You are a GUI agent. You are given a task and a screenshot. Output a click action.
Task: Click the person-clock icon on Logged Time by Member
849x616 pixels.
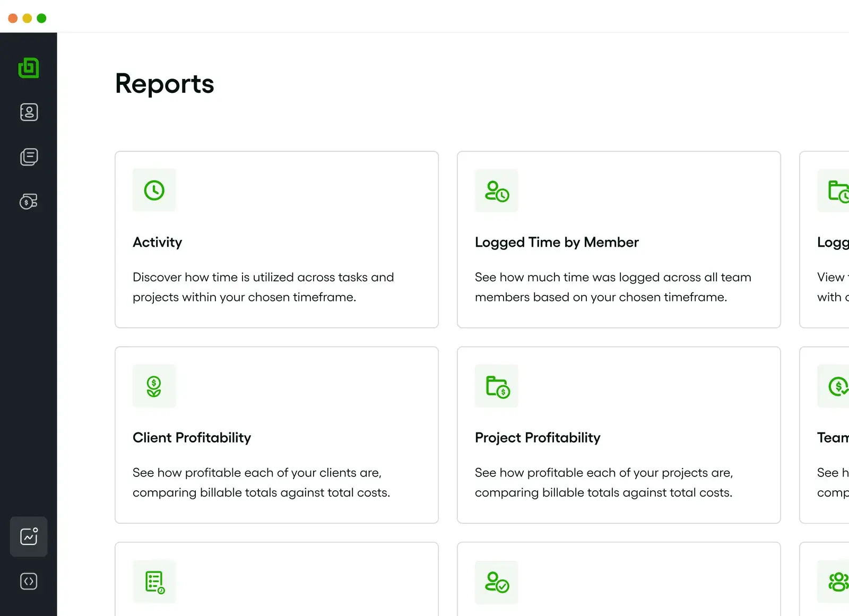(497, 190)
